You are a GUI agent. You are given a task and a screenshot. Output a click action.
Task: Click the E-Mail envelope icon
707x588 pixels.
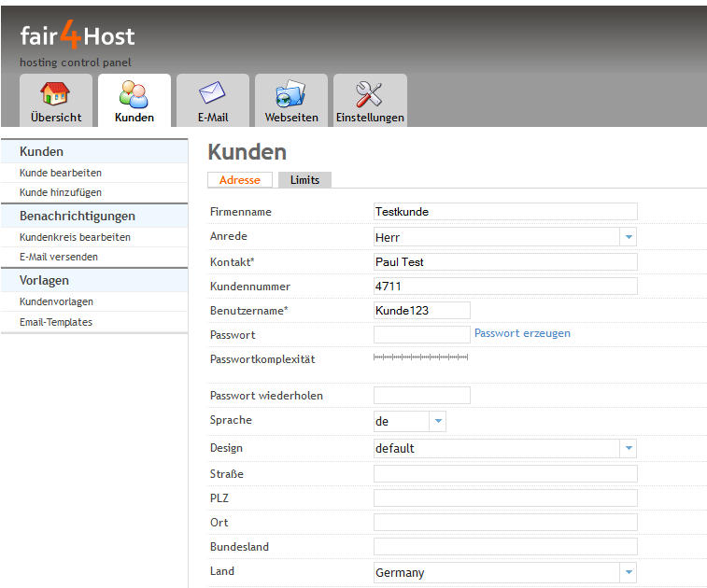[212, 94]
